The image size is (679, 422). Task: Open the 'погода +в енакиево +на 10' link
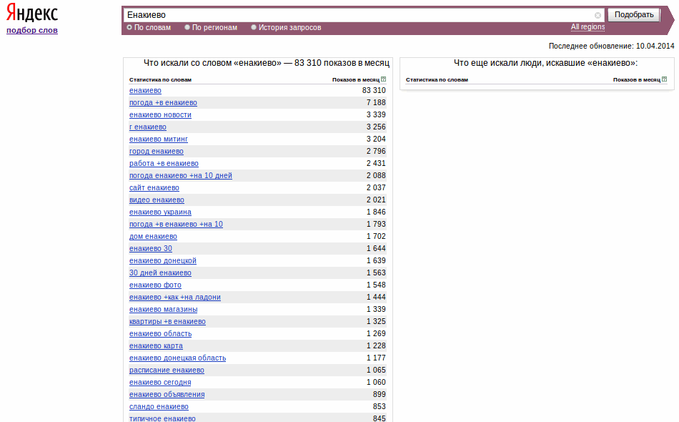pos(176,224)
